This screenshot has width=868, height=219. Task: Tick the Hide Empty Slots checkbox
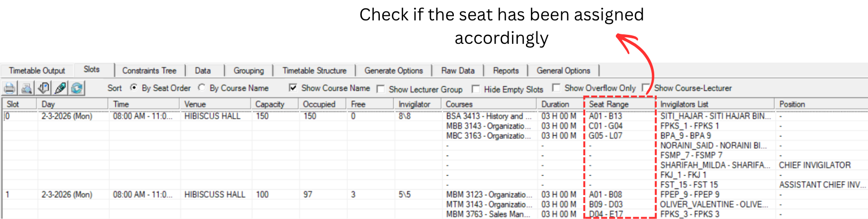coord(476,89)
